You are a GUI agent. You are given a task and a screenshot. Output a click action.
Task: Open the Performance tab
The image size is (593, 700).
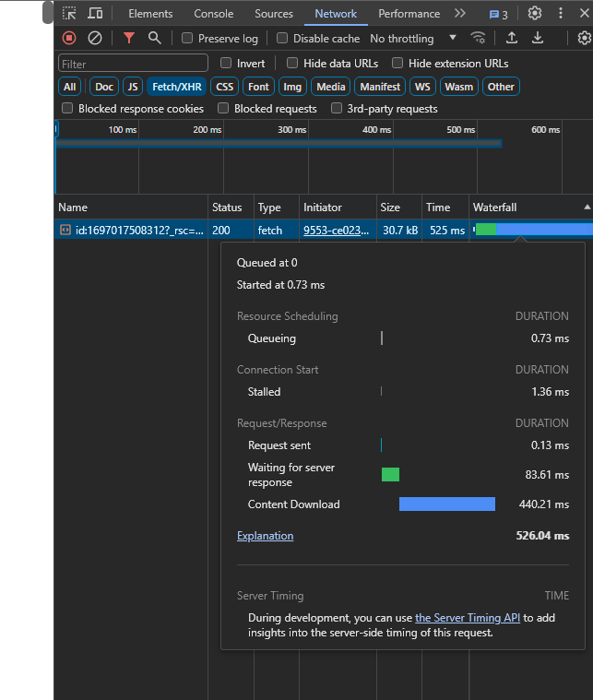click(409, 14)
